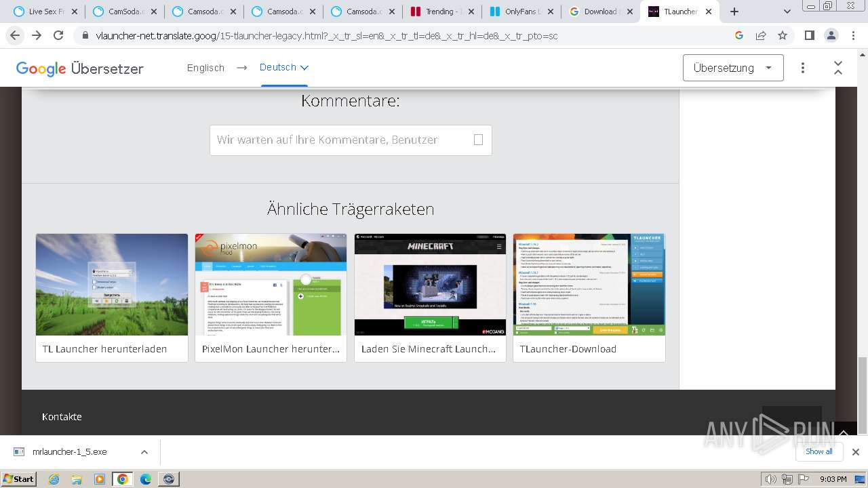Viewport: 868px width, 488px height.
Task: Switch to the OnlyFans tab
Action: pos(520,12)
